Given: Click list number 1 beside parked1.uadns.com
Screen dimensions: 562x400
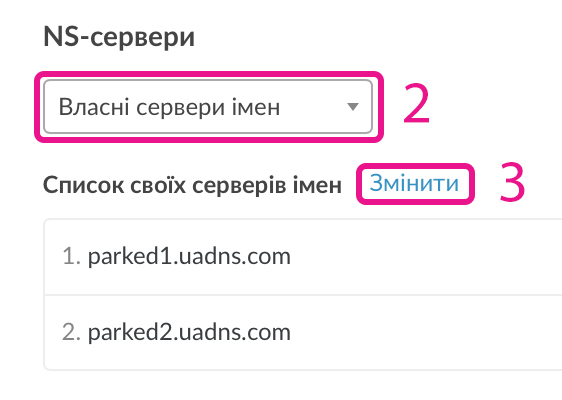Looking at the screenshot, I should pyautogui.click(x=71, y=256).
